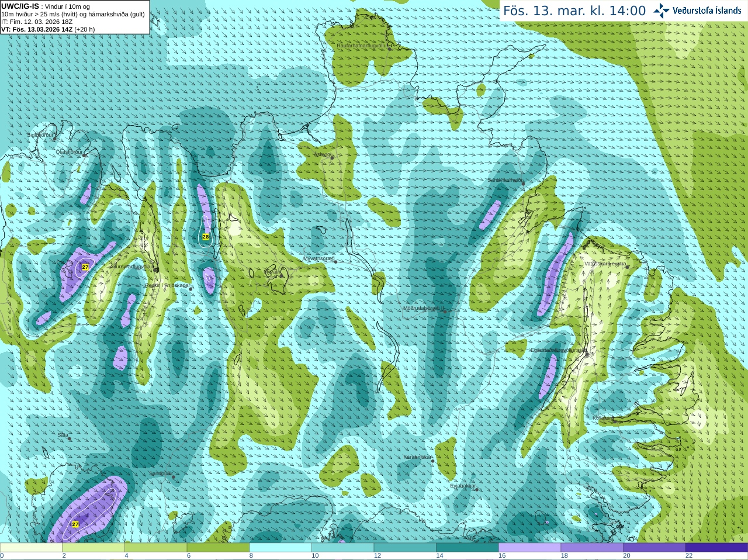Click the Akureyrarflugvöllur station label
Image resolution: width=748 pixels, height=560 pixels.
[x=131, y=266]
